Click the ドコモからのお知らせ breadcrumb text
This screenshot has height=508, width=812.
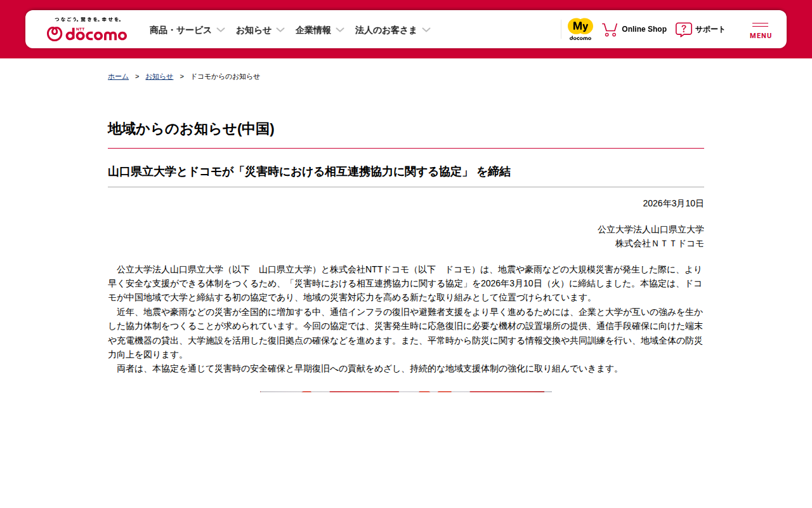[x=225, y=76]
